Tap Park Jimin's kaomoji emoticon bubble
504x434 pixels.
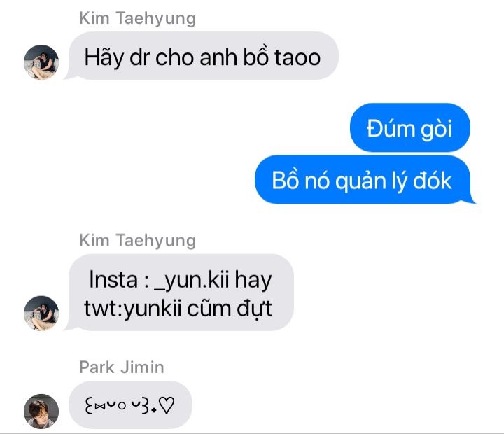[130, 405]
